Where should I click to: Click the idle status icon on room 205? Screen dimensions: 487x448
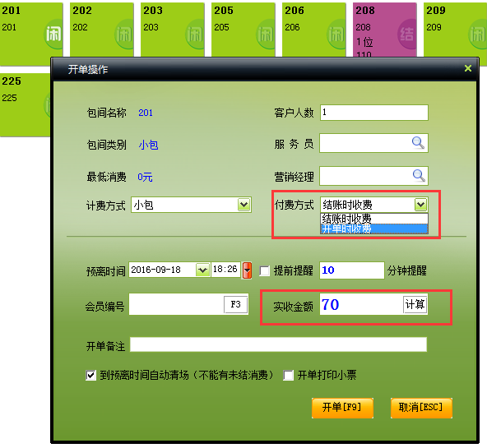[266, 35]
